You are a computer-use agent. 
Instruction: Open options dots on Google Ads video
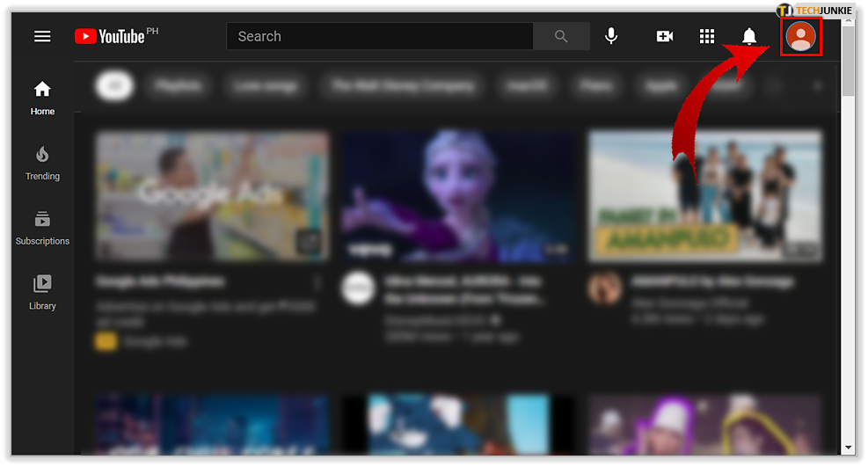pos(317,283)
